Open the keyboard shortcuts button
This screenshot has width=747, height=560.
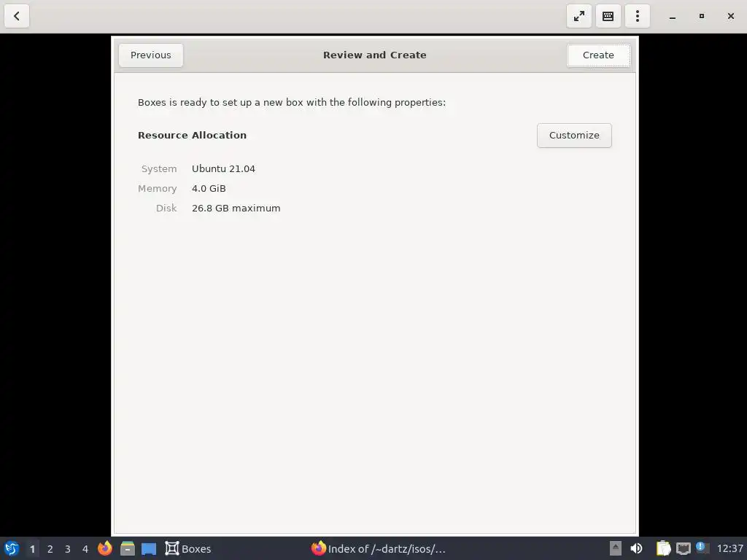(x=608, y=16)
